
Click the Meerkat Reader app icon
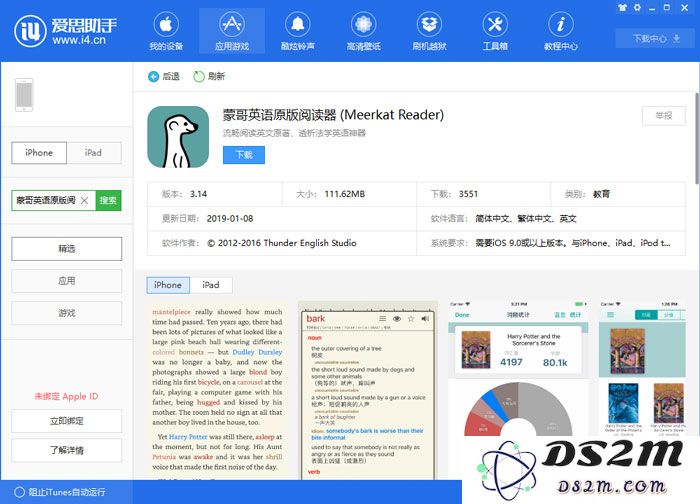pyautogui.click(x=178, y=137)
